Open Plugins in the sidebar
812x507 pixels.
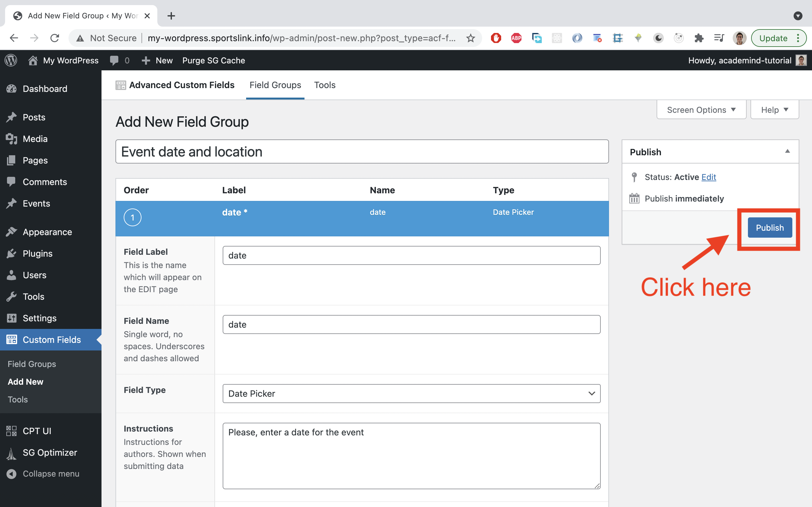37,253
